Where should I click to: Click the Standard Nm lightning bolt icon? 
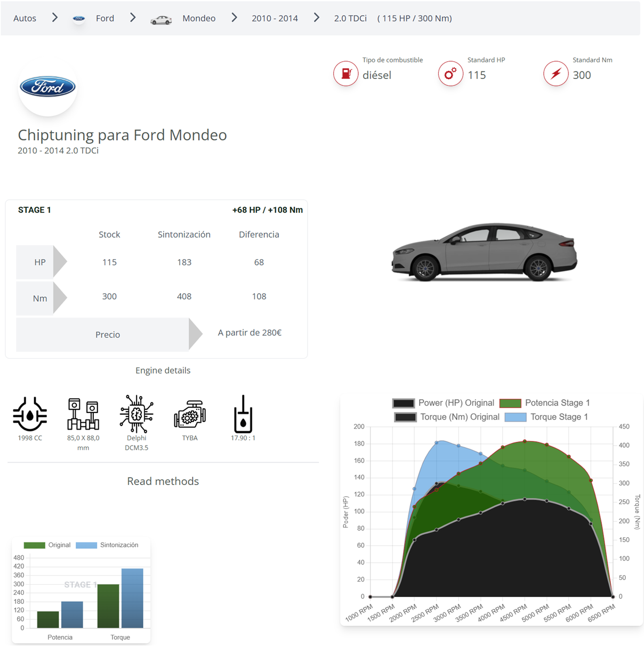(556, 73)
